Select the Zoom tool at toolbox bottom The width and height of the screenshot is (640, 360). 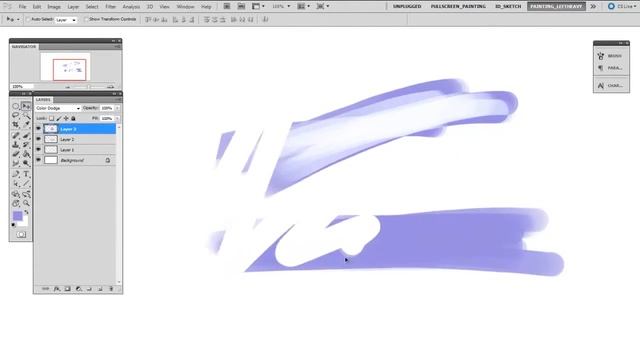click(26, 203)
